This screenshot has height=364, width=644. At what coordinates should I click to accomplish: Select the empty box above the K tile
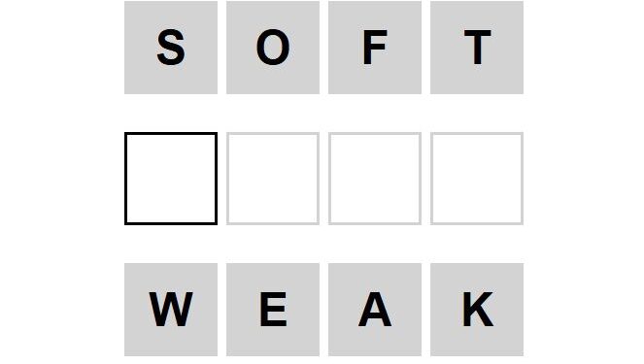(477, 179)
